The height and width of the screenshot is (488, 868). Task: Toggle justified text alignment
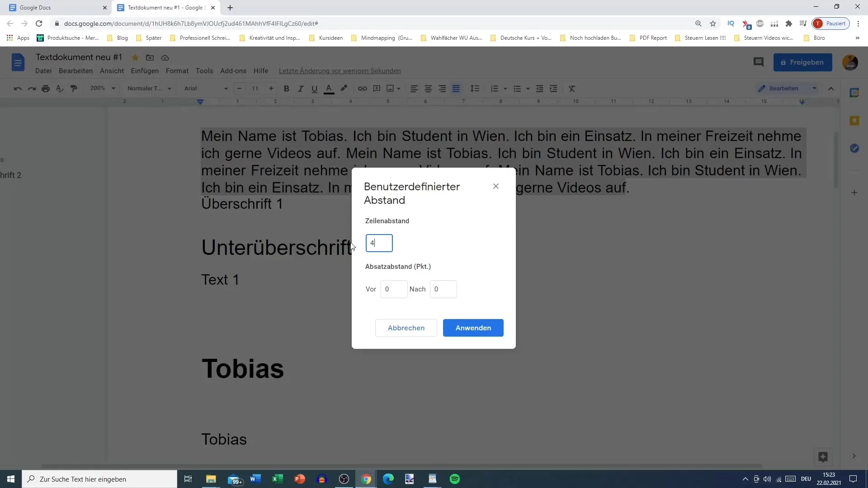point(456,89)
